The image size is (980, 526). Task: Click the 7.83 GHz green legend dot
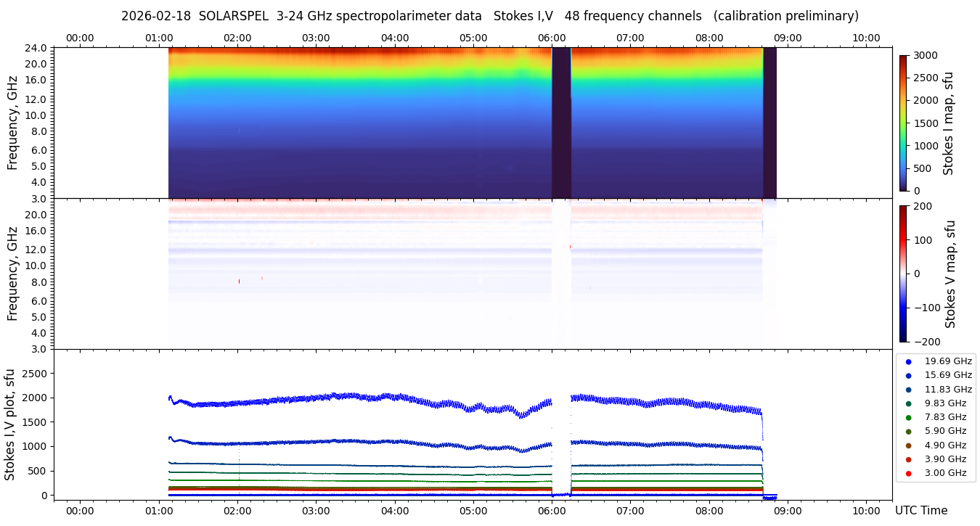(908, 417)
